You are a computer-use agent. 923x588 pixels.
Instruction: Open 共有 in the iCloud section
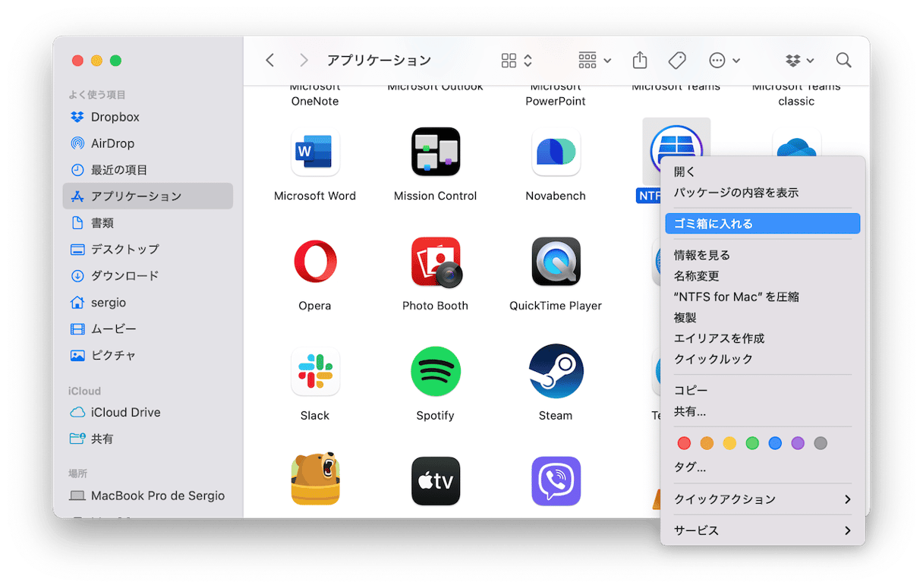coord(148,439)
